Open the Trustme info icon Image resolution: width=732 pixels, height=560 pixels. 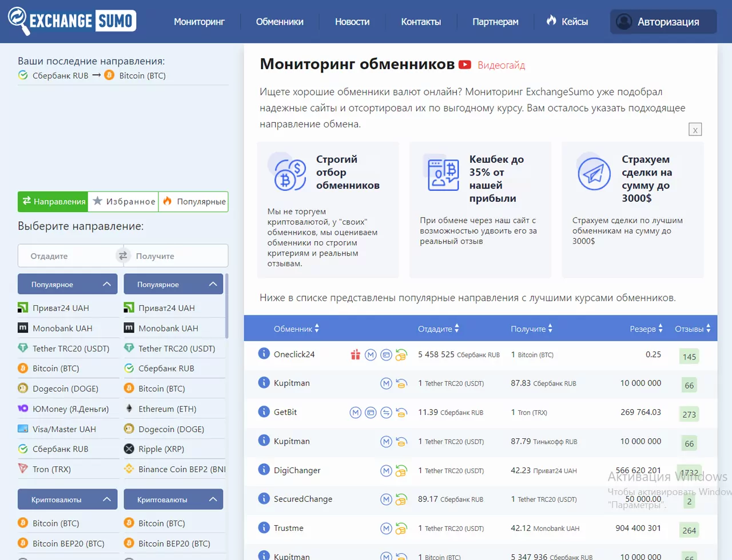(264, 527)
